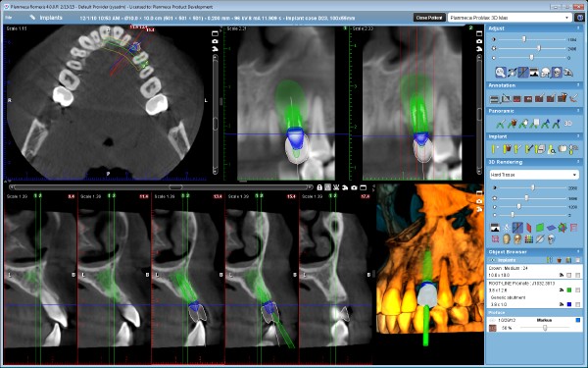588x368 pixels.
Task: Toggle the Implants group visibility eye
Action: (x=493, y=260)
